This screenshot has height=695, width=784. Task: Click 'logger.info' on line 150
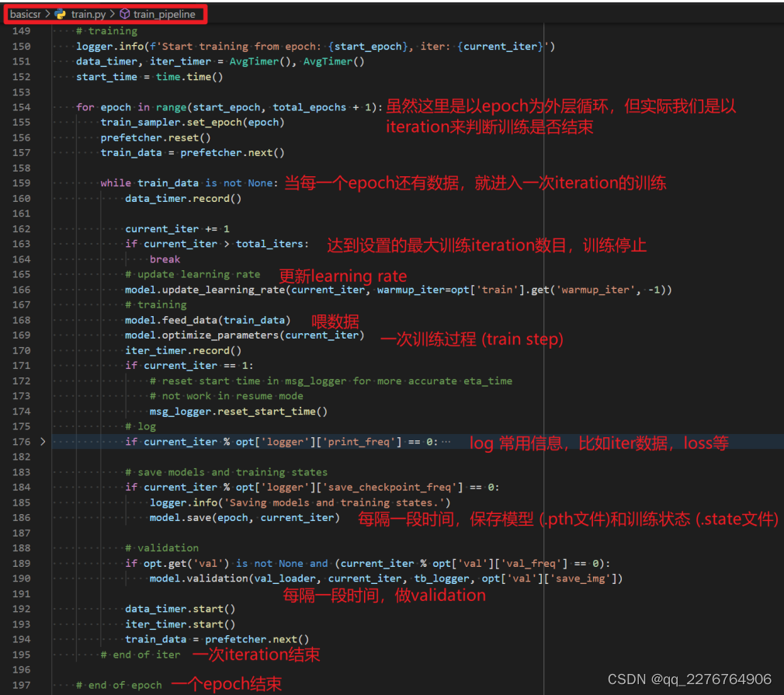[109, 47]
